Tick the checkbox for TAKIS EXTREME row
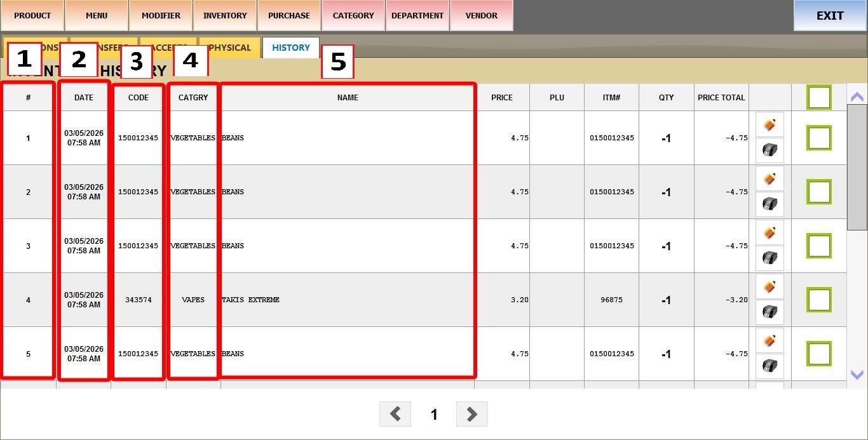This screenshot has height=440, width=868. pyautogui.click(x=818, y=300)
